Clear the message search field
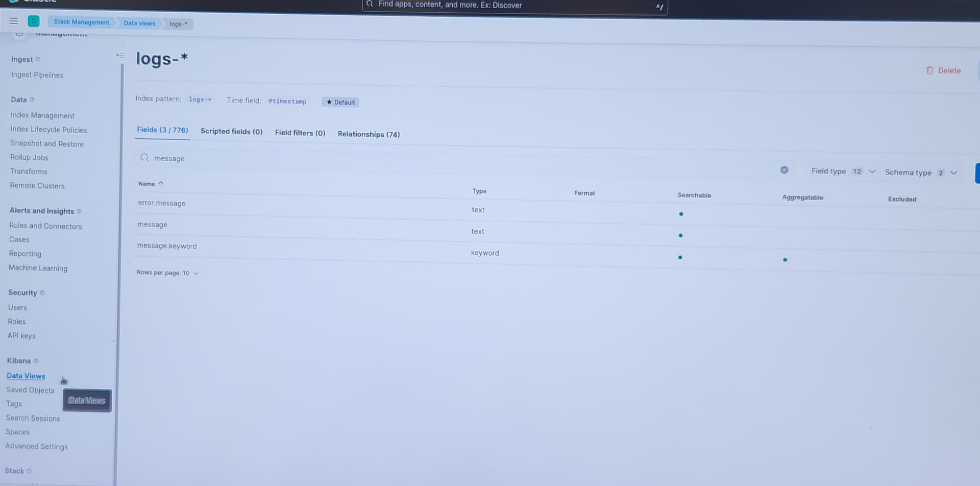 pos(784,170)
